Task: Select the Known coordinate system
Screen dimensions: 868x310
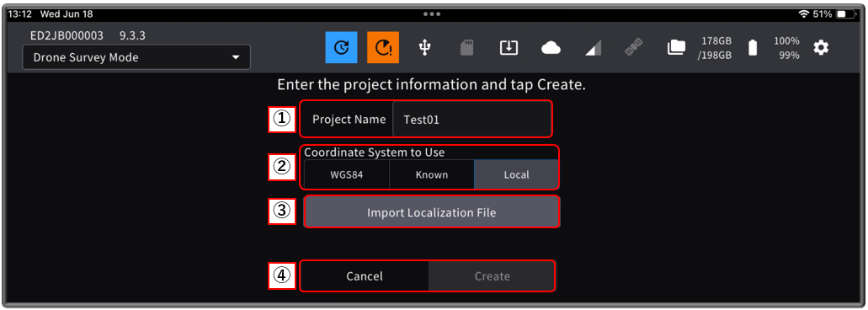Action: tap(432, 174)
